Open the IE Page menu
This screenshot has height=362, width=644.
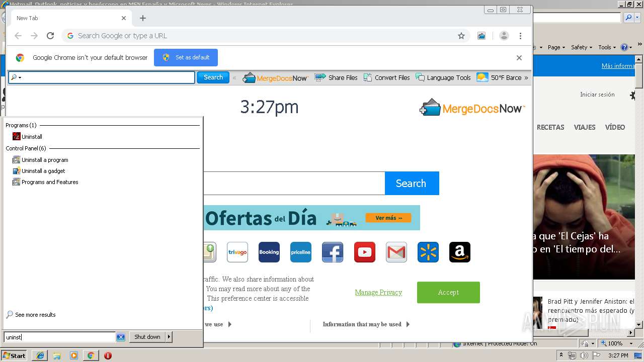point(556,47)
